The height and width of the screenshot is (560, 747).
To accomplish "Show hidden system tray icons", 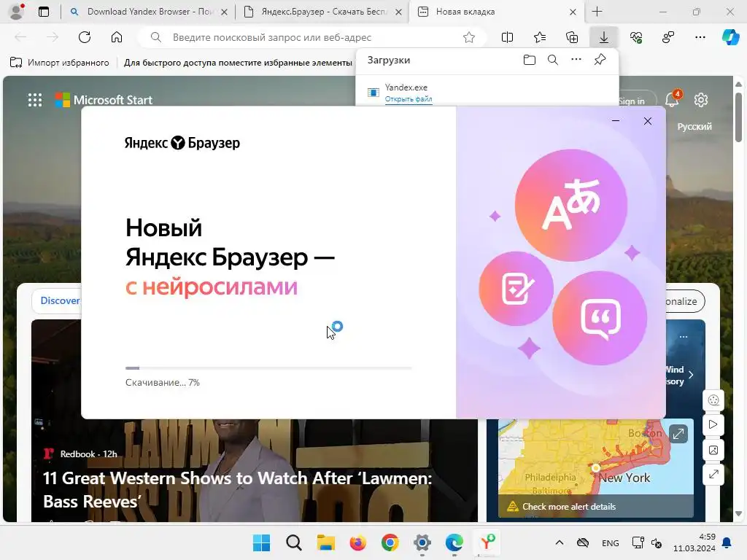I will [x=560, y=542].
